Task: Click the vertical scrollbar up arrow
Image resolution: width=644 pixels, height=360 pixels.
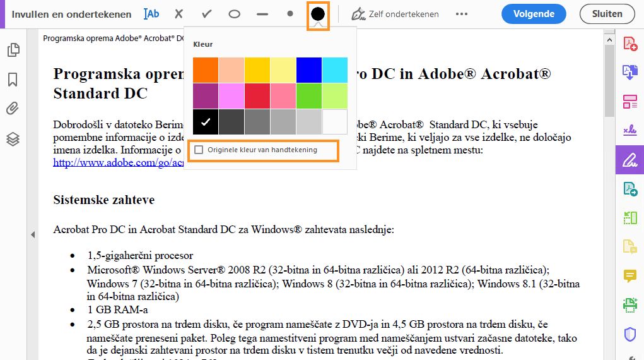Action: (609, 40)
